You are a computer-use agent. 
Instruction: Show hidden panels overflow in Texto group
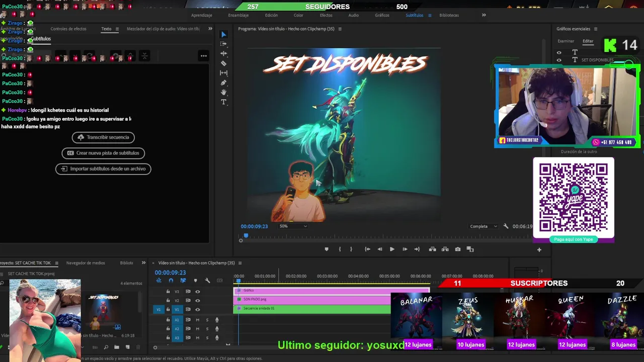click(x=210, y=29)
